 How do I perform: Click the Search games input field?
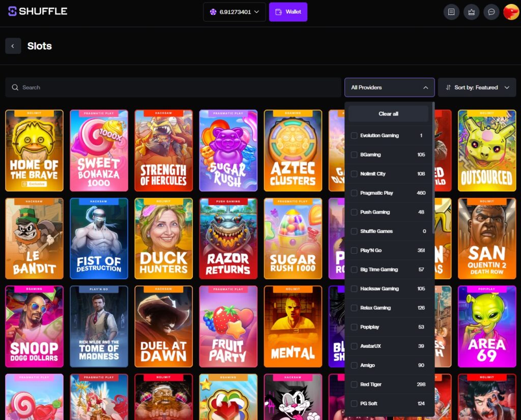(x=173, y=87)
